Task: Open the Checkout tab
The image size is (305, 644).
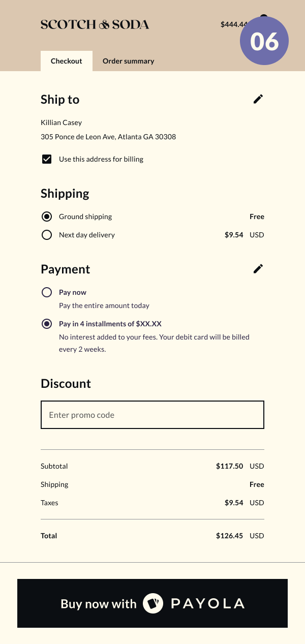Action: click(67, 61)
